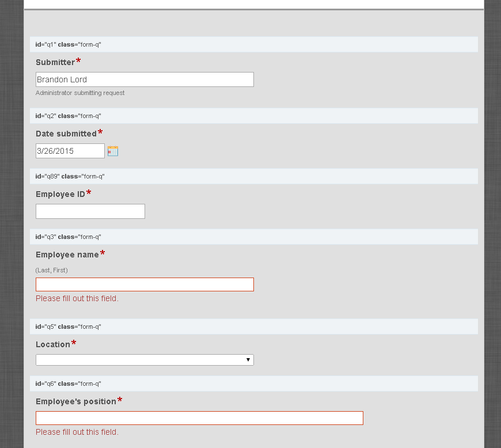Select the id="q1" form-q header bar
501x448 pixels.
(x=254, y=44)
